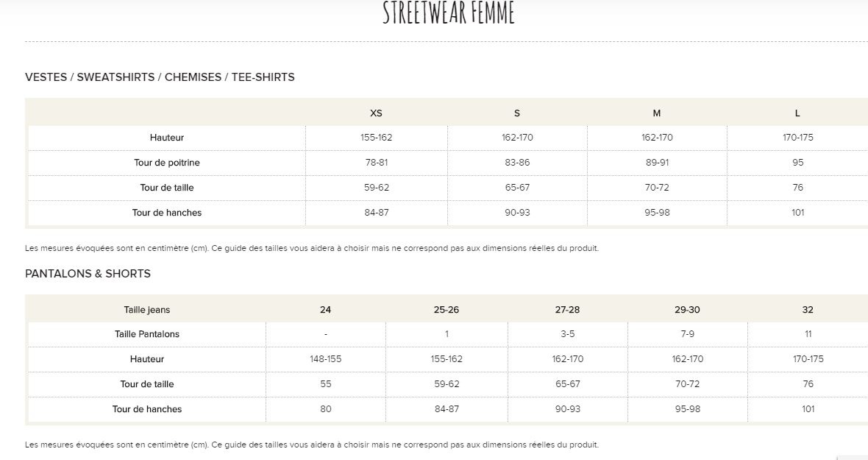
Task: Select the L size column header
Action: [x=797, y=113]
